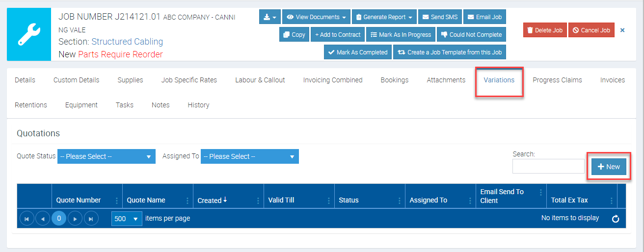Click into the Search input field

pos(548,167)
